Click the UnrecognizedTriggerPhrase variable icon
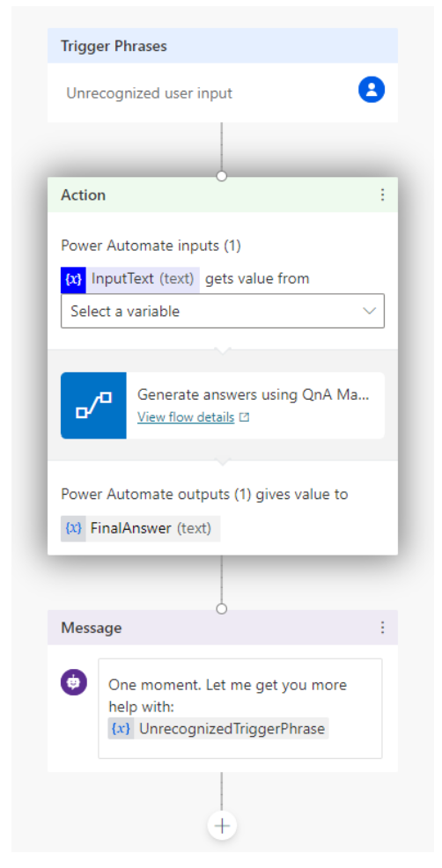This screenshot has height=868, width=442. [121, 729]
